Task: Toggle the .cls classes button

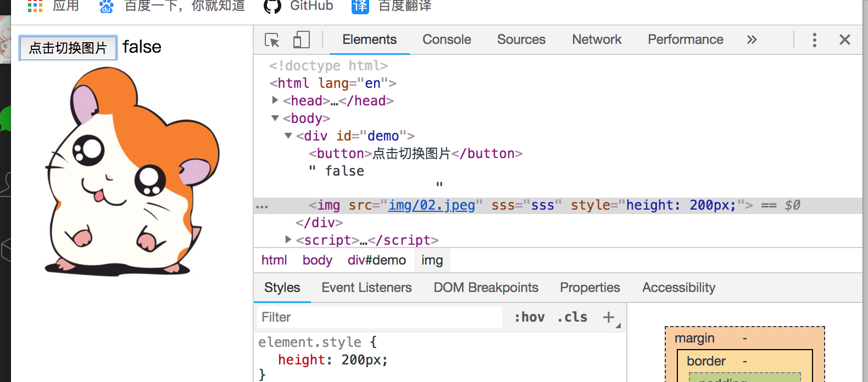Action: (x=572, y=317)
